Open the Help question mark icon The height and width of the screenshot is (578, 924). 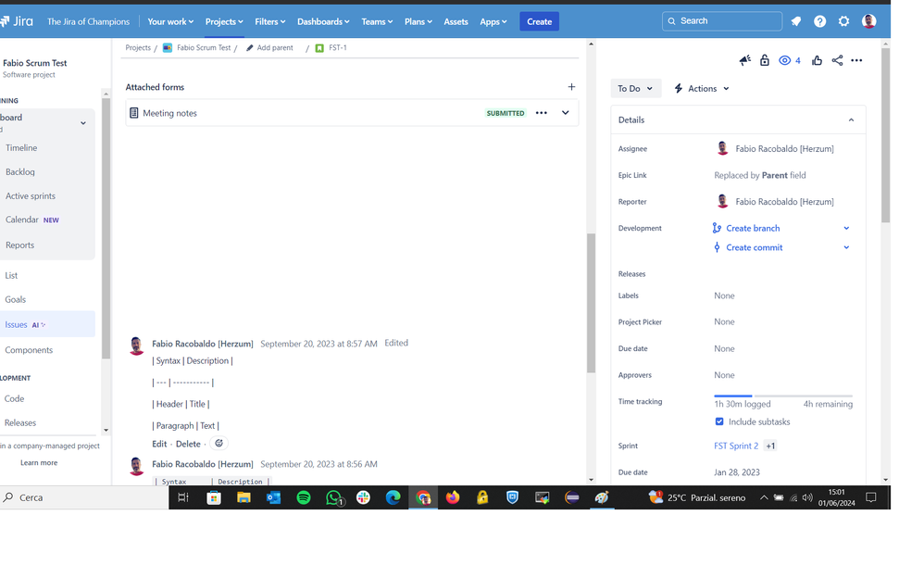tap(819, 22)
